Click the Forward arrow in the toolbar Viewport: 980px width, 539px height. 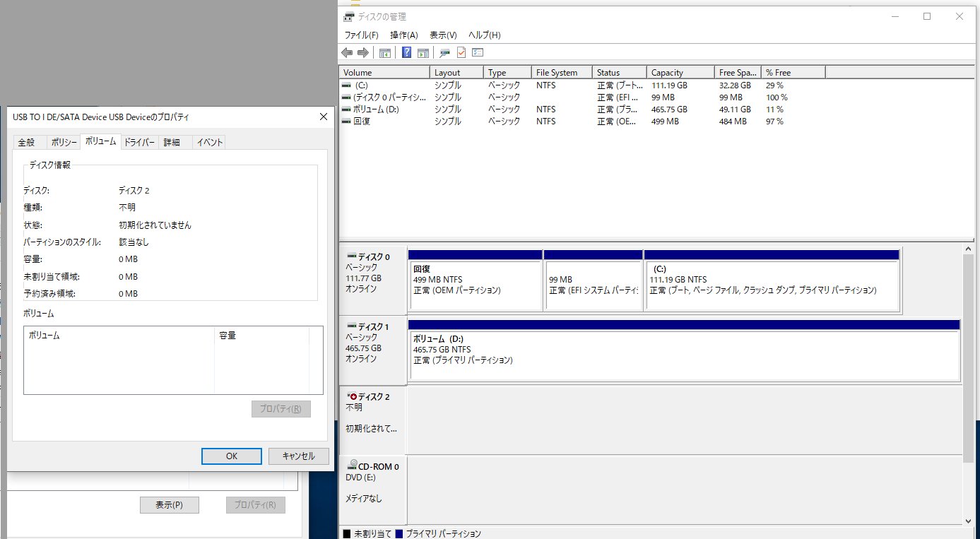[x=363, y=53]
